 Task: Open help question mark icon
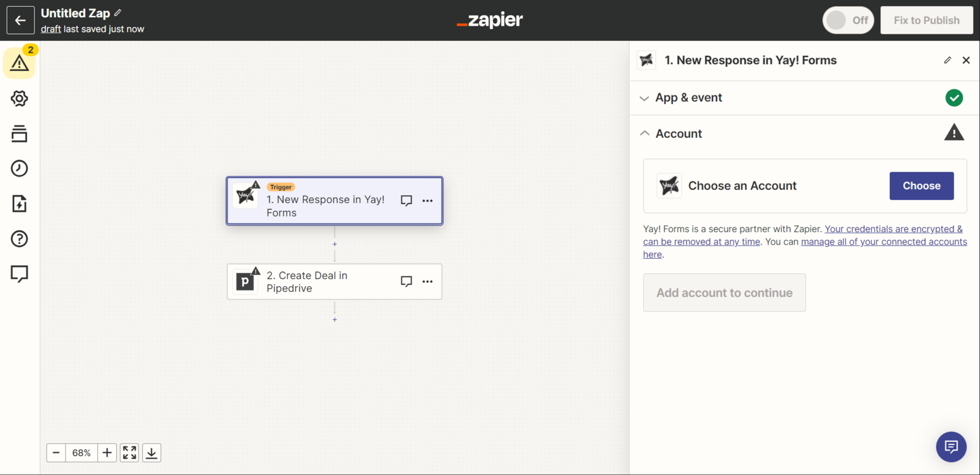(x=19, y=238)
